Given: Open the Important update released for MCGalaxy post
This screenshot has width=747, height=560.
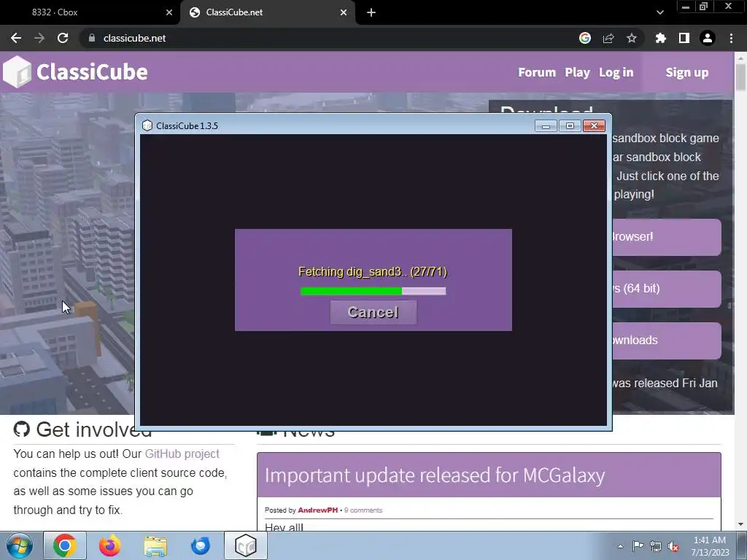Looking at the screenshot, I should pos(435,475).
